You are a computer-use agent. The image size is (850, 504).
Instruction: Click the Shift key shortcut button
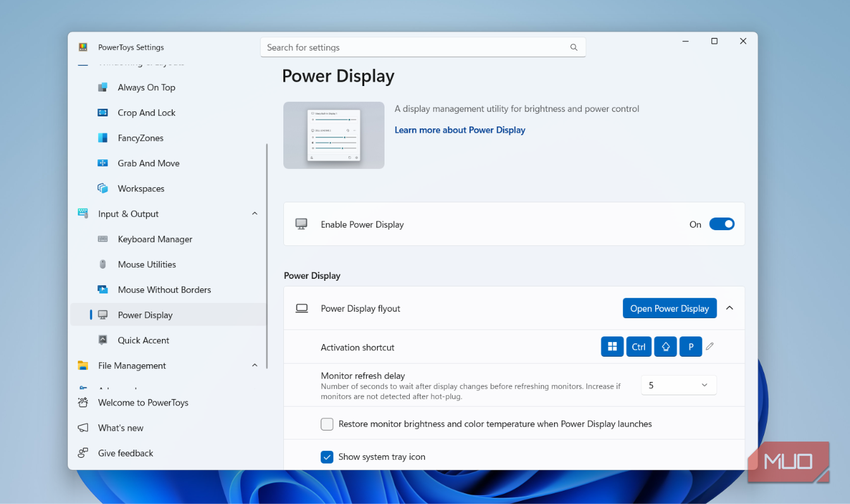pyautogui.click(x=665, y=347)
